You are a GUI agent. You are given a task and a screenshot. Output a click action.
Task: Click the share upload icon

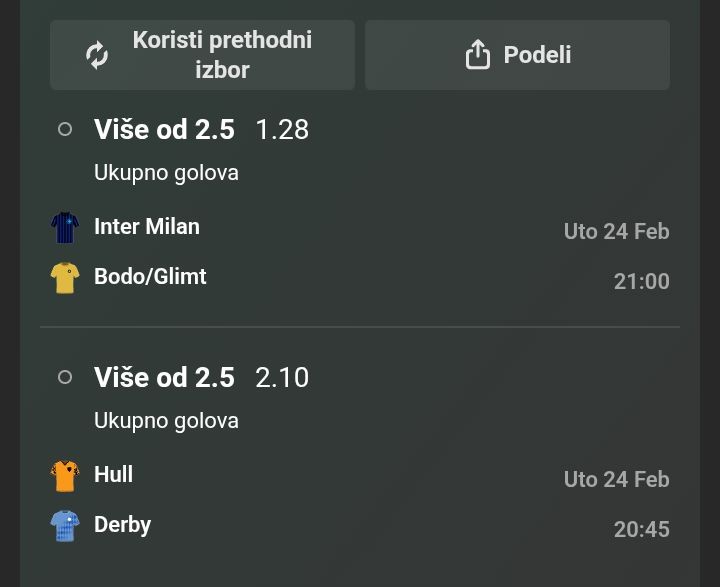coord(478,55)
